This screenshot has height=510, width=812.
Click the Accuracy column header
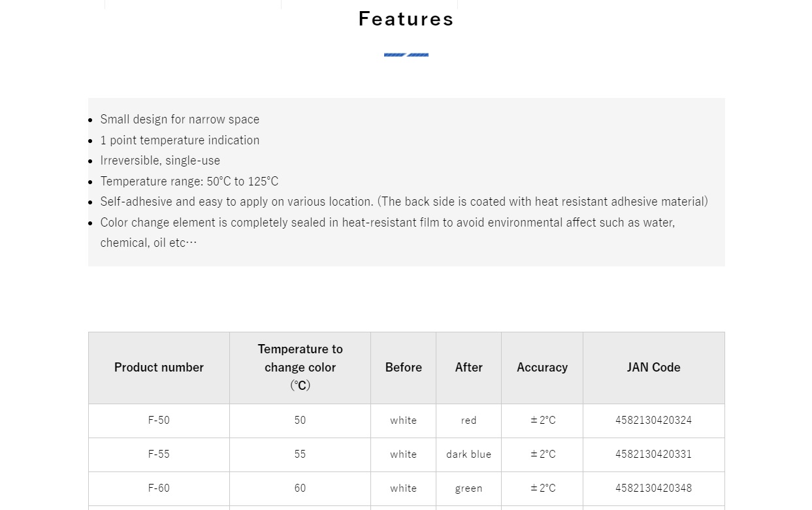point(542,368)
